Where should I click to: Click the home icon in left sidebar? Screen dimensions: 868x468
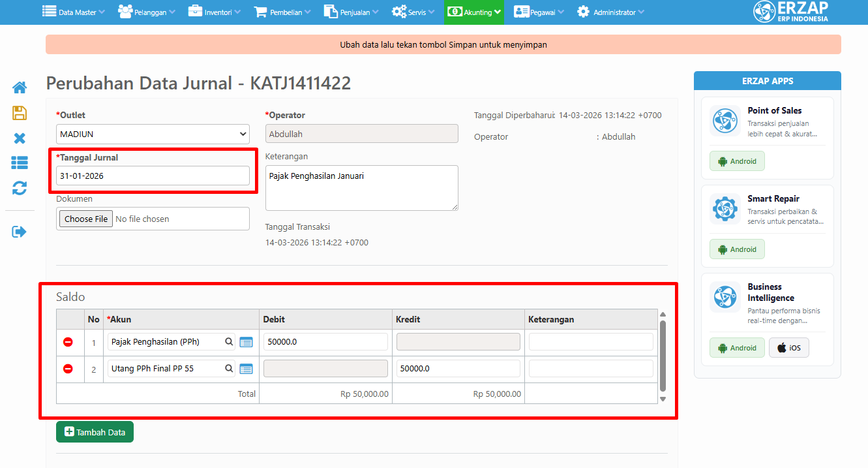20,87
